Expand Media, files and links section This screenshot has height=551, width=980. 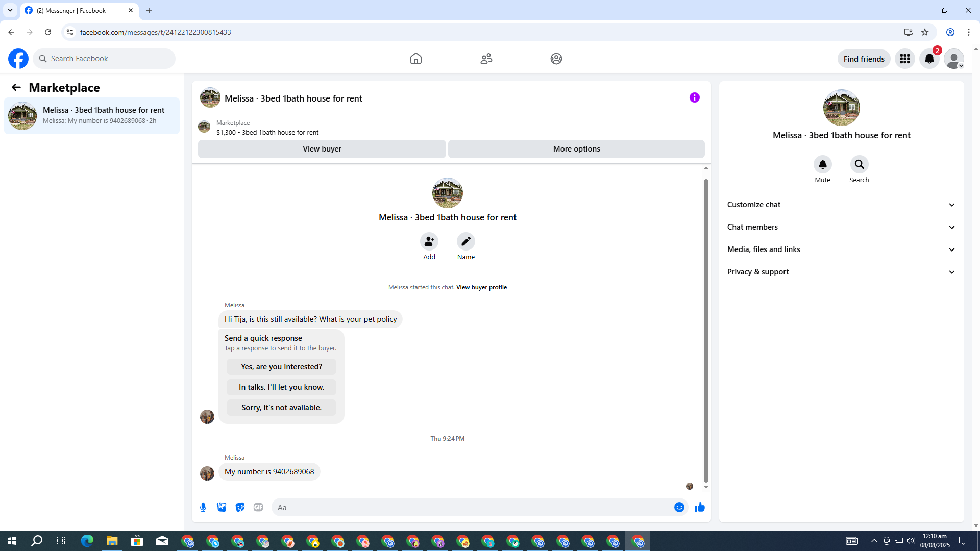click(x=841, y=249)
